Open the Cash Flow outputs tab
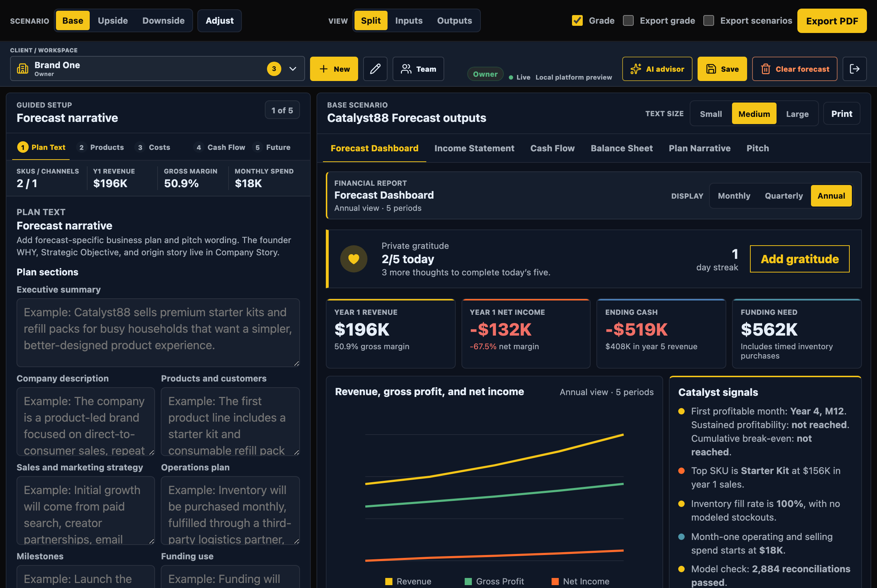The width and height of the screenshot is (877, 588). (552, 148)
